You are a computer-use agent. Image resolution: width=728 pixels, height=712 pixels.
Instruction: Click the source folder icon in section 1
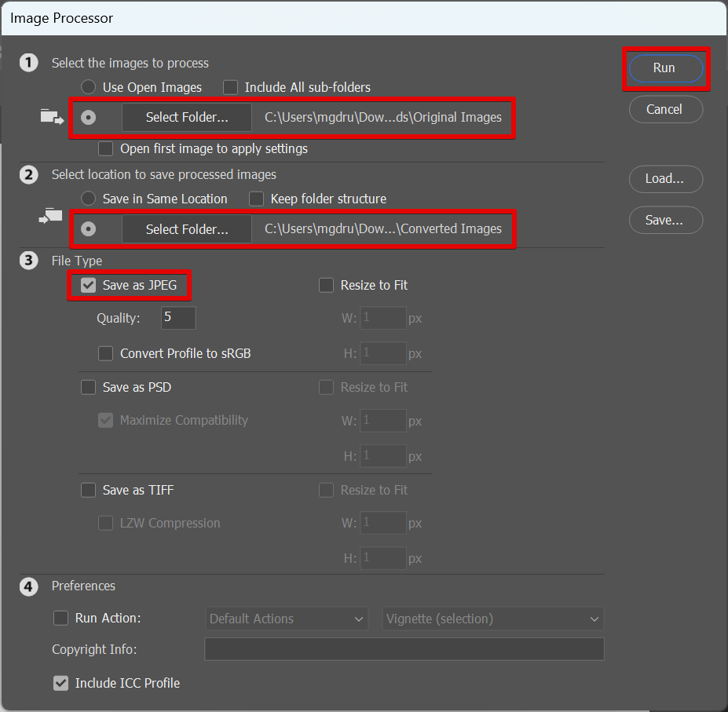click(x=52, y=118)
